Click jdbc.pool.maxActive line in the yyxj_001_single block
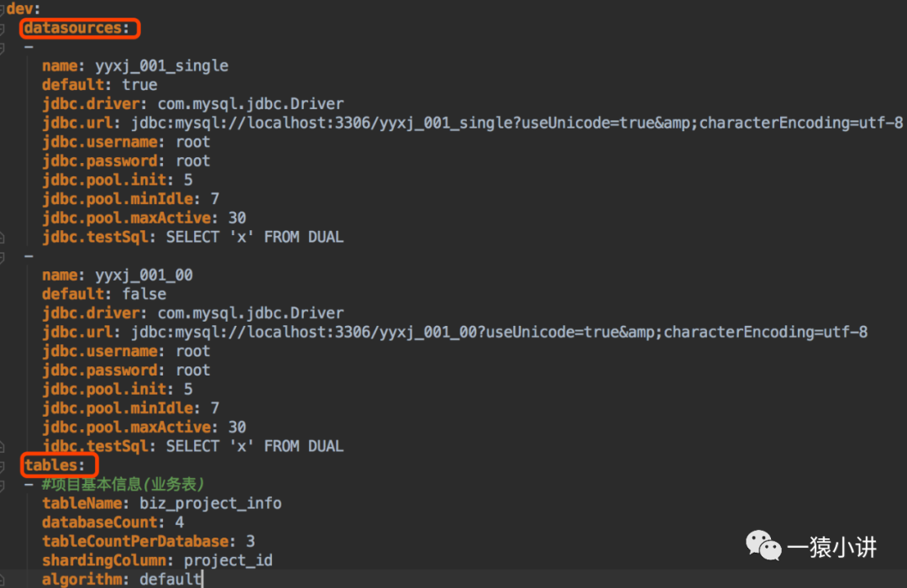 (x=144, y=218)
